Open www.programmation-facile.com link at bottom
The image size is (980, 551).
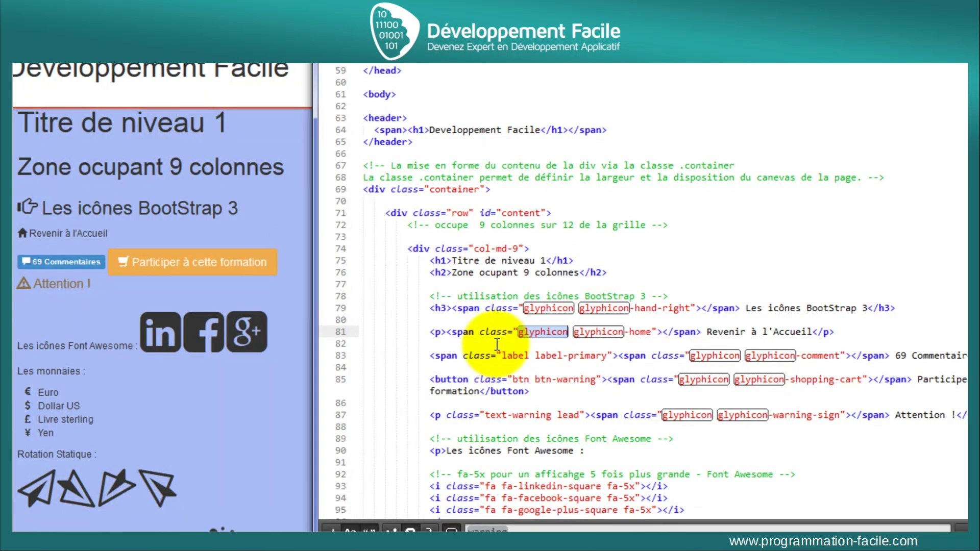tap(823, 541)
